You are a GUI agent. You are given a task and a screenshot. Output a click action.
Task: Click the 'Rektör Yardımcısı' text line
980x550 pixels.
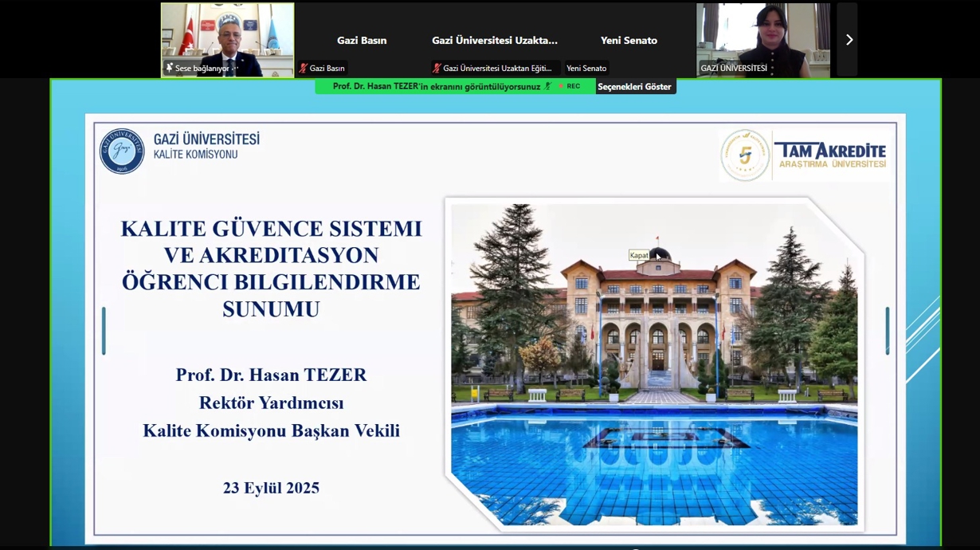click(x=272, y=403)
